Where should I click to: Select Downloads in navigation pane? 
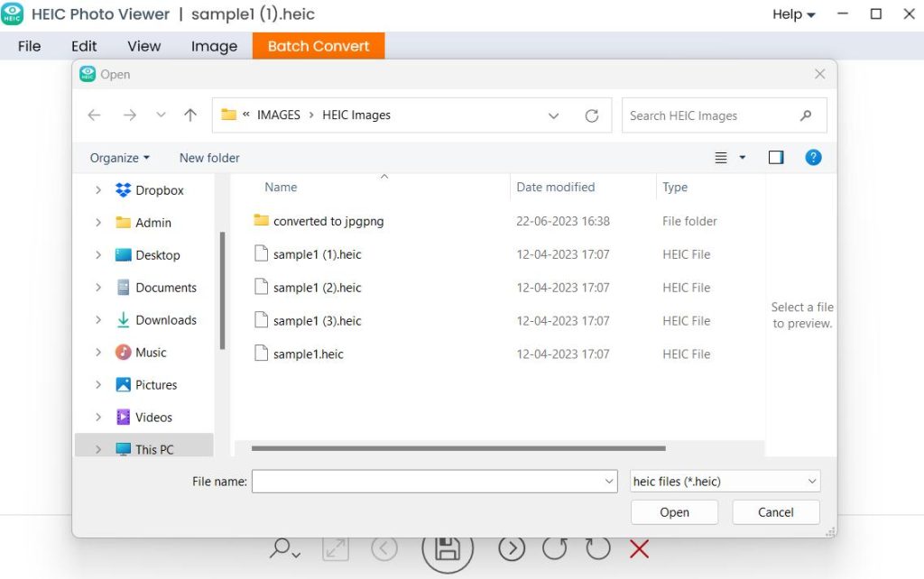pyautogui.click(x=166, y=320)
